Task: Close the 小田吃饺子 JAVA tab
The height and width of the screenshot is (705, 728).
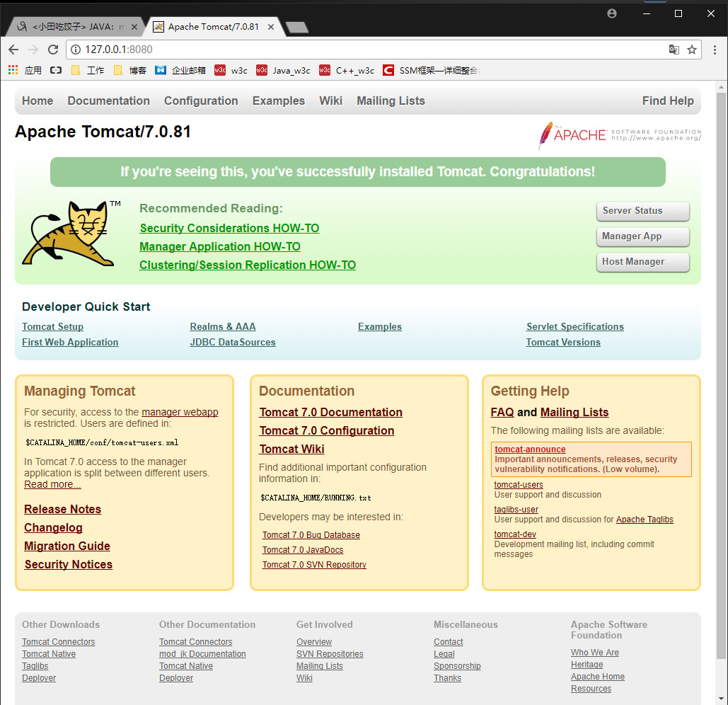Action: (134, 27)
